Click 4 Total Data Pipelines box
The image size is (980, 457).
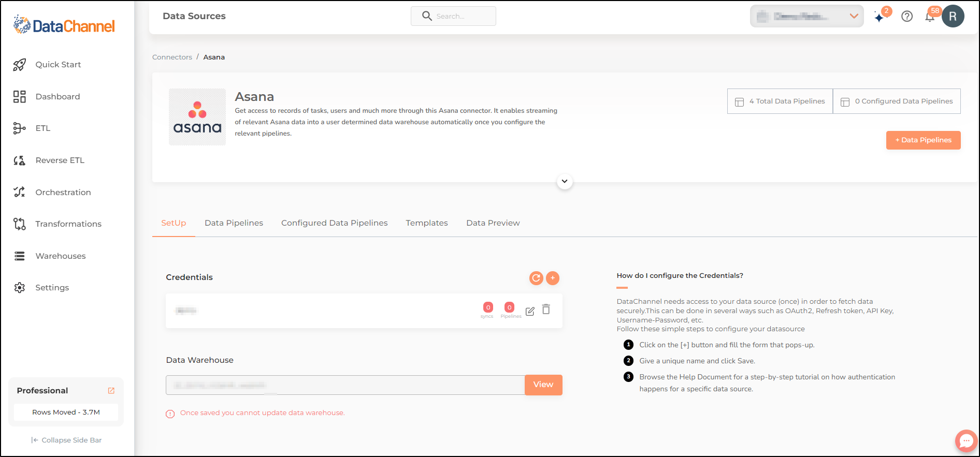pyautogui.click(x=780, y=101)
